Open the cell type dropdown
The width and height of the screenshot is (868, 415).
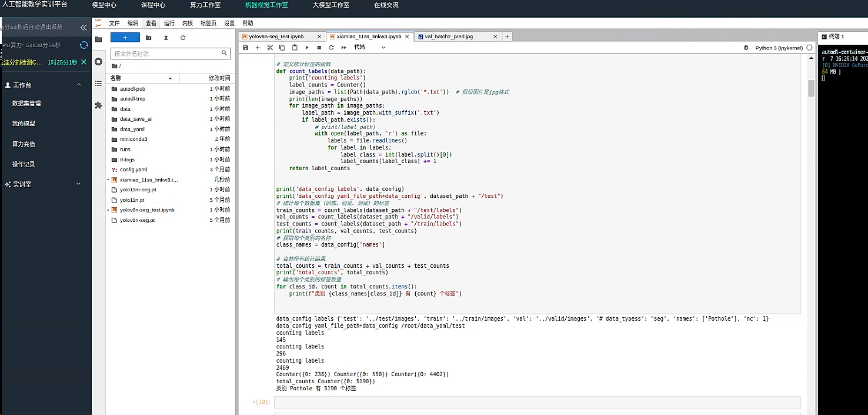pos(369,47)
